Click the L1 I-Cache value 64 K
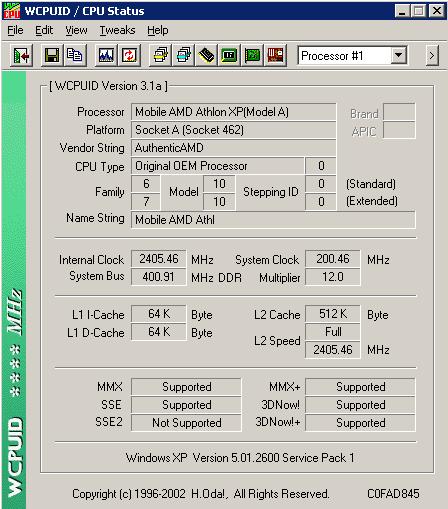 point(159,314)
